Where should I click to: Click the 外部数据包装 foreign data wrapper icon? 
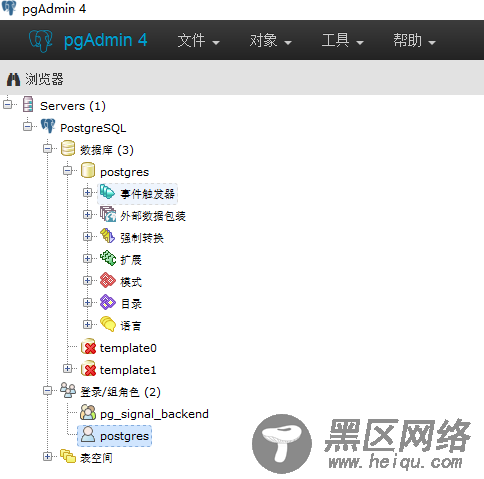point(108,214)
